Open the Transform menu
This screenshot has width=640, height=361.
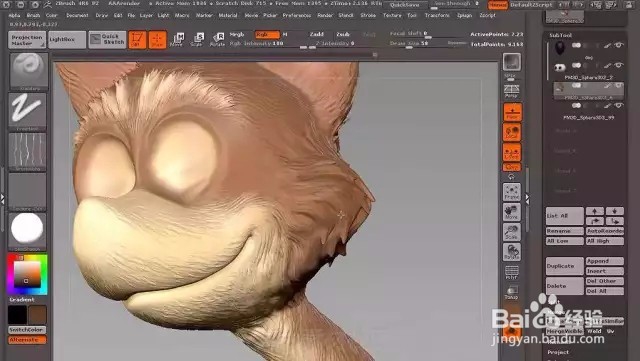pos(437,16)
